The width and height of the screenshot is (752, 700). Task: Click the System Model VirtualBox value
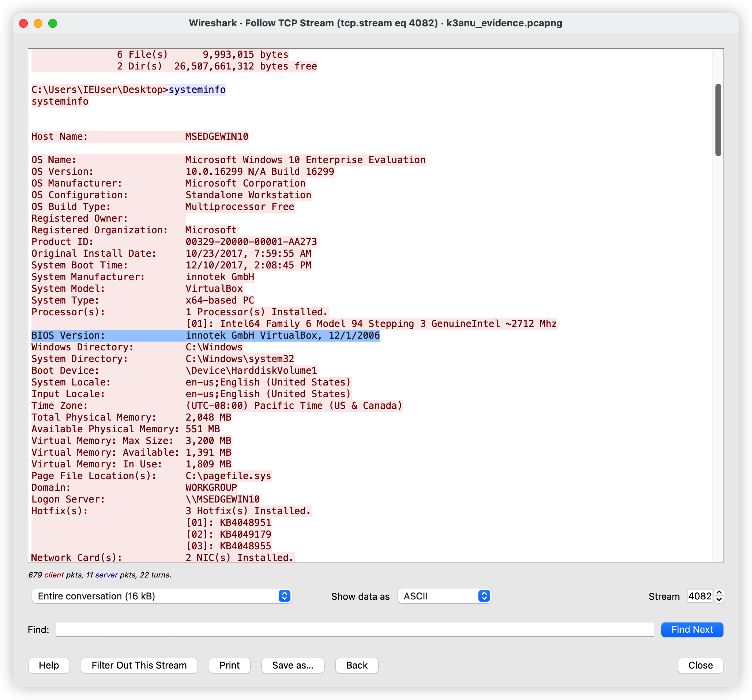click(x=214, y=289)
